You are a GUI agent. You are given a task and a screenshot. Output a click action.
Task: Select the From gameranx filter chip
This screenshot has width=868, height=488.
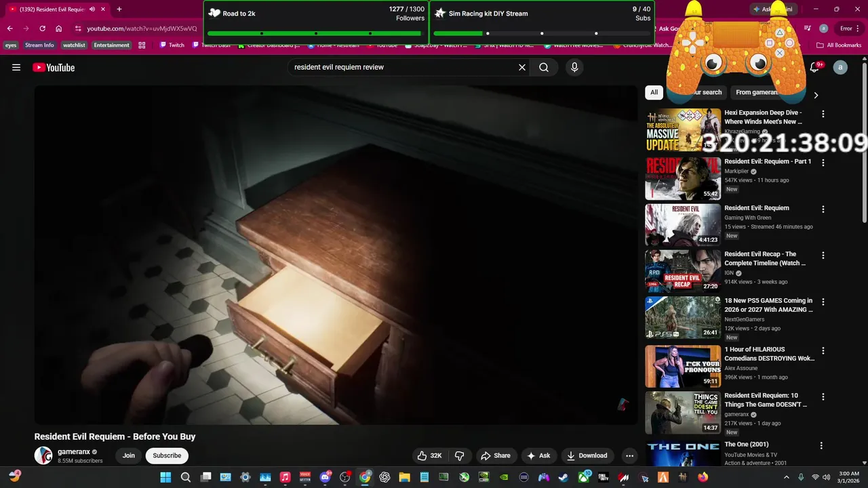[x=757, y=92]
